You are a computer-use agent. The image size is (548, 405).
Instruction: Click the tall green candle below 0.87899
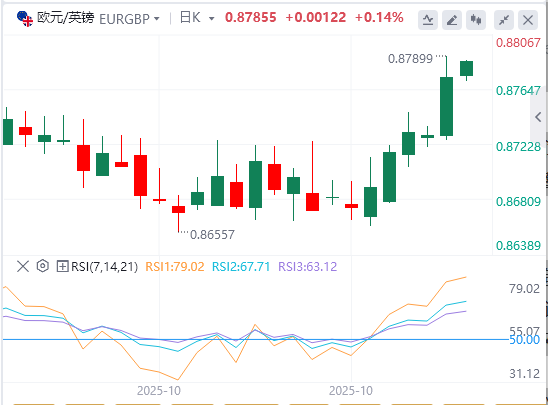(446, 106)
